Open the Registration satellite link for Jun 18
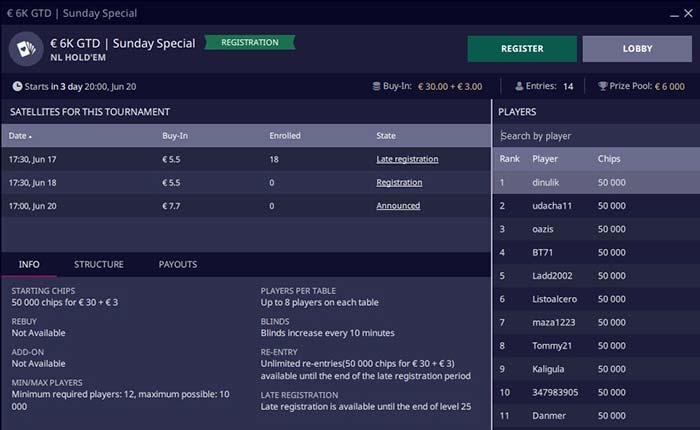700x430 pixels. pos(399,182)
